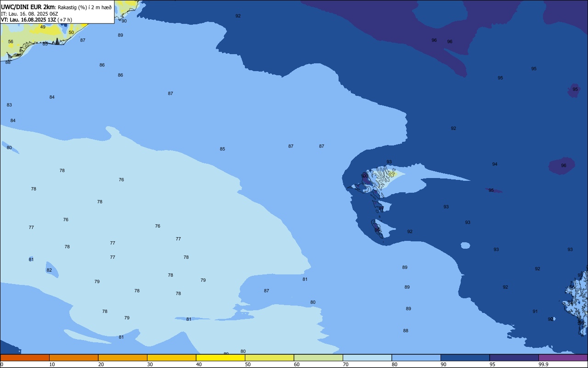
Task: Click the '70' legend tick label
Action: (x=345, y=364)
